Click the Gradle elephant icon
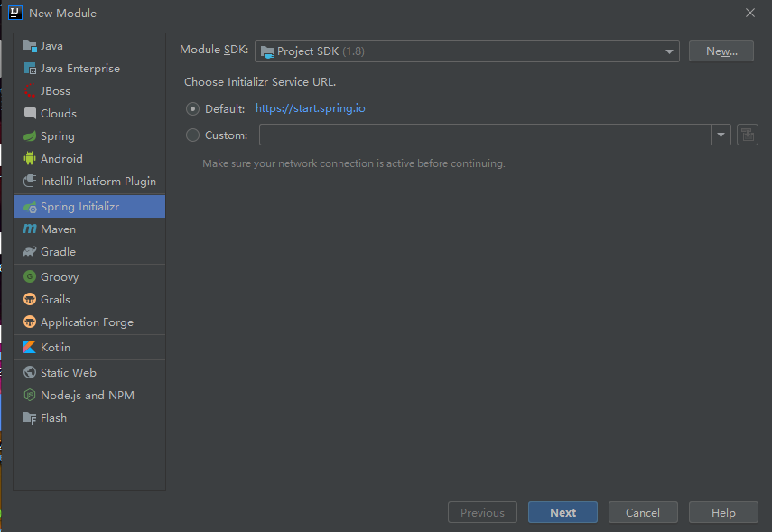 pyautogui.click(x=30, y=252)
